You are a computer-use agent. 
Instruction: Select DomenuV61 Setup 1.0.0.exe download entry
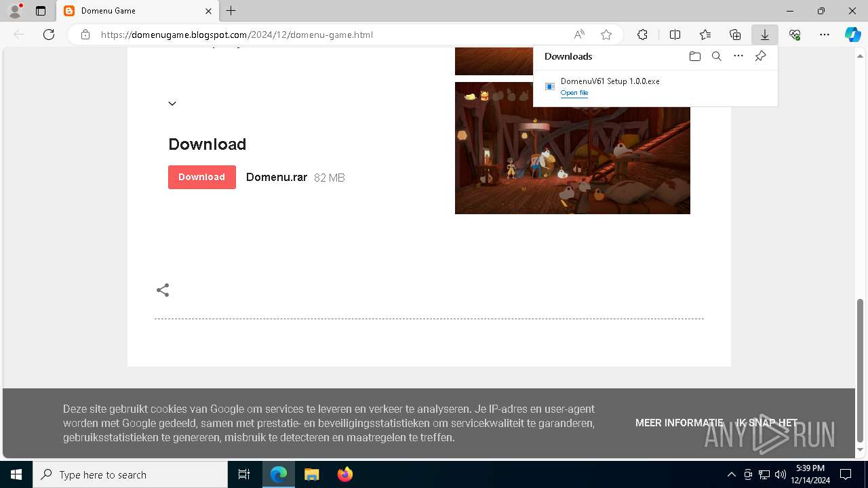(655, 87)
